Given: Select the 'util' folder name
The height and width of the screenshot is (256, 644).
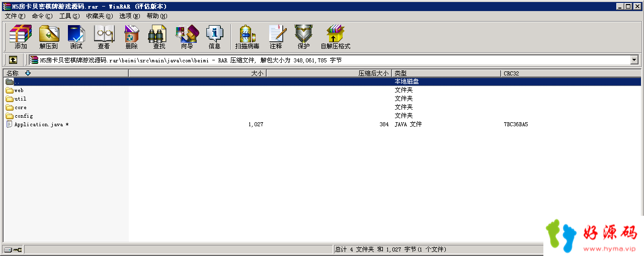Looking at the screenshot, I should pos(20,99).
